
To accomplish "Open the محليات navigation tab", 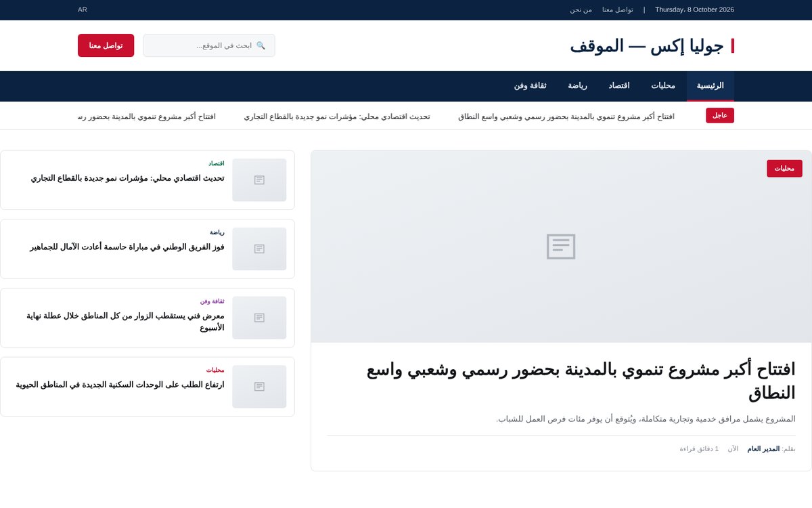I will coord(663,86).
